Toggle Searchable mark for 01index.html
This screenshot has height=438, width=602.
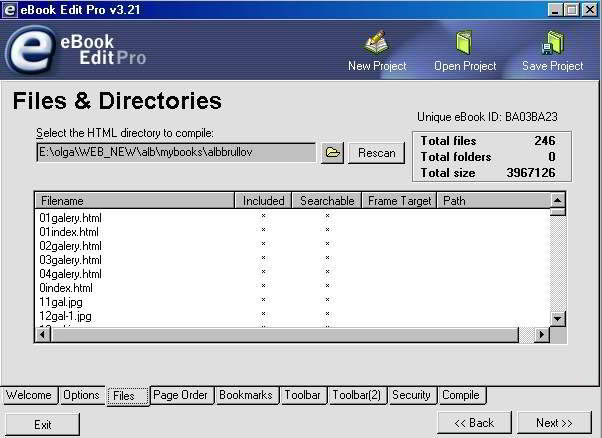pyautogui.click(x=326, y=231)
